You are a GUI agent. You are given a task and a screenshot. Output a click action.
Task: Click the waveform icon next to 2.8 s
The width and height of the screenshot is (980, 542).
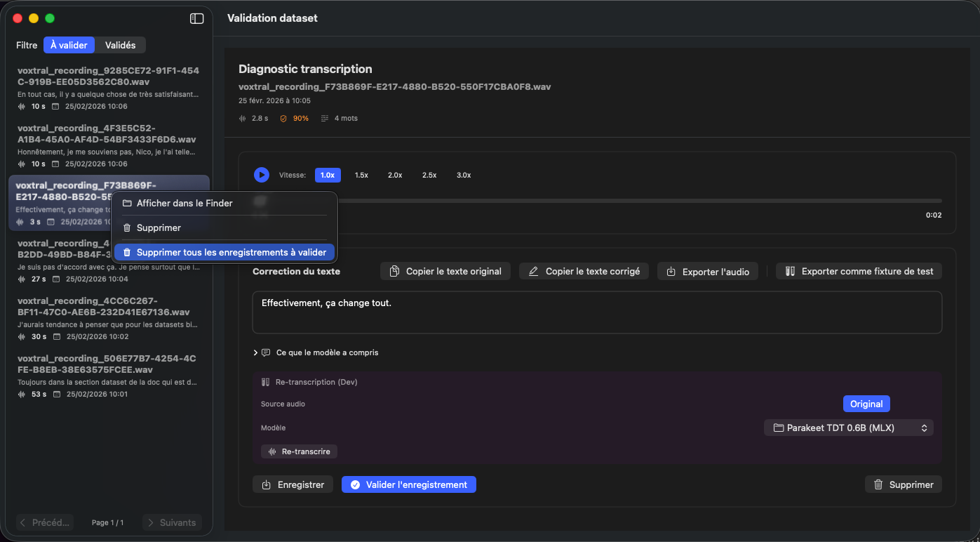(x=243, y=119)
